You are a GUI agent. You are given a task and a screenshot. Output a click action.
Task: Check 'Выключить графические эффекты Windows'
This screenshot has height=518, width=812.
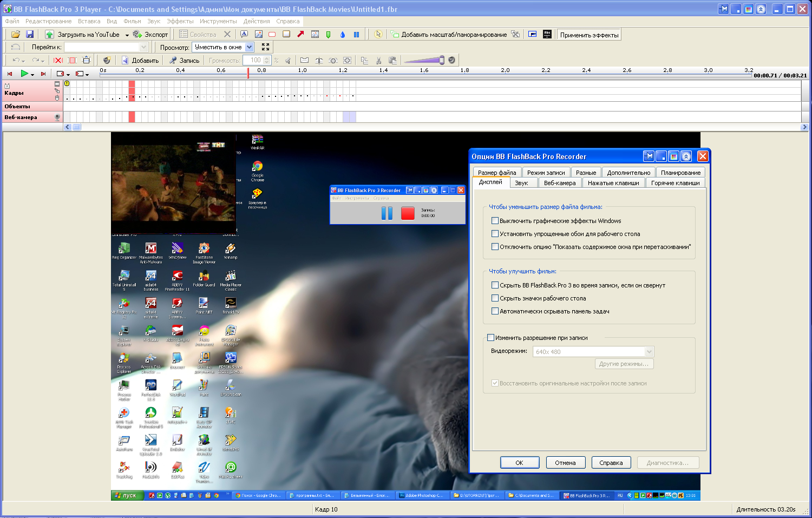[495, 221]
